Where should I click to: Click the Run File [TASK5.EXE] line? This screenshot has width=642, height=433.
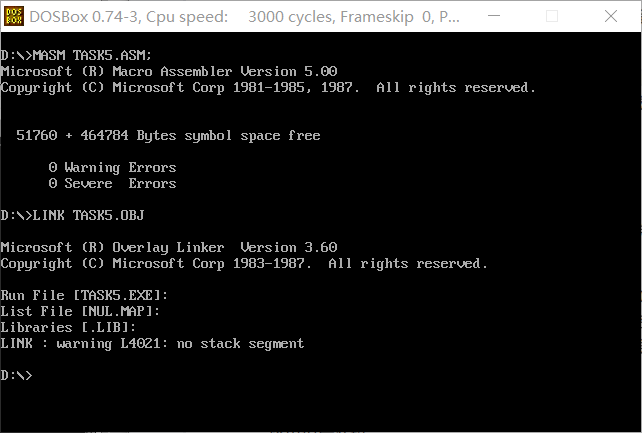(84, 295)
